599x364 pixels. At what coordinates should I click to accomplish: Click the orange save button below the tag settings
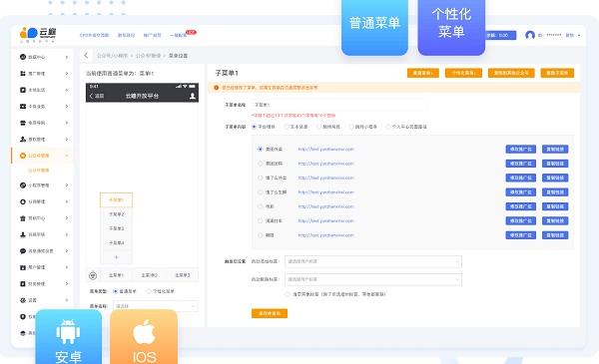(x=270, y=313)
